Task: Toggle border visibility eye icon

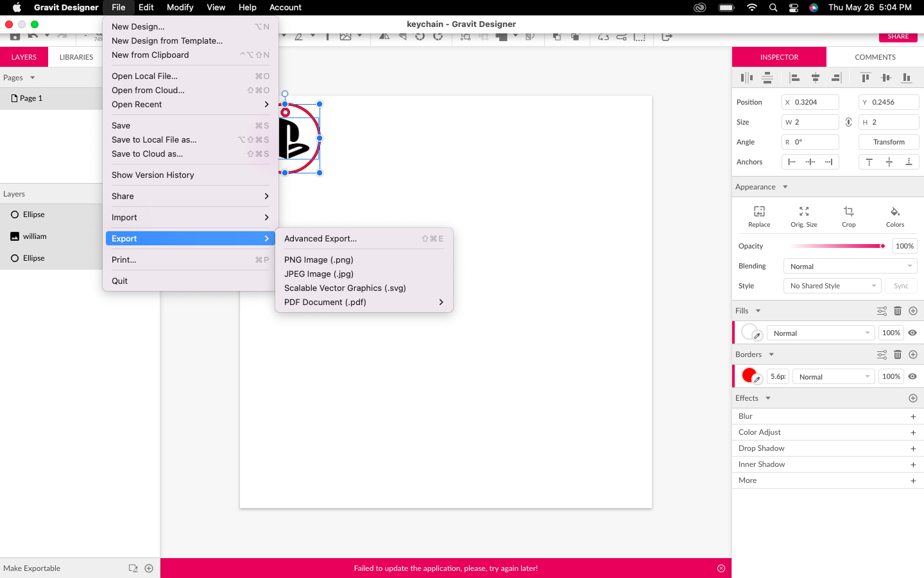Action: (912, 376)
